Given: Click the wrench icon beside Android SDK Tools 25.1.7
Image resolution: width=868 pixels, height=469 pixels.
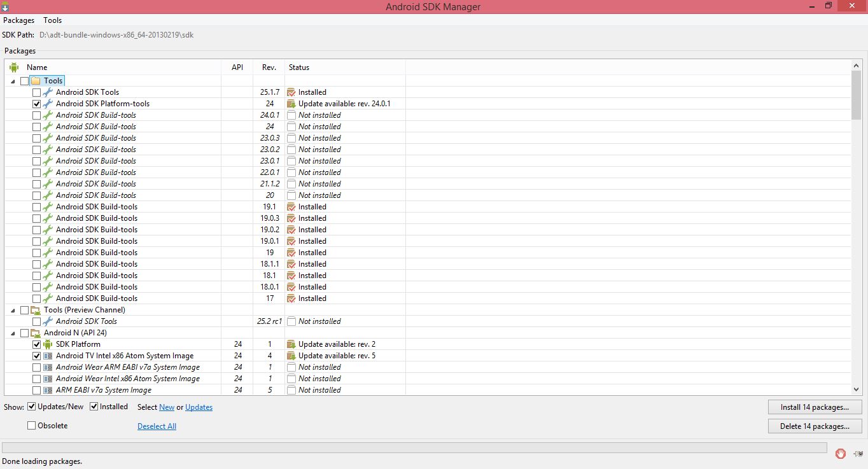Looking at the screenshot, I should (x=48, y=92).
